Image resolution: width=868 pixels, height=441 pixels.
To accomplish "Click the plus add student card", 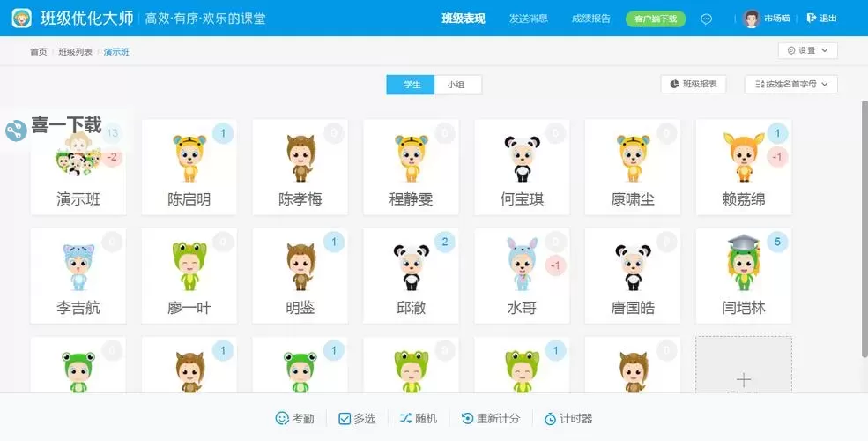I will [744, 365].
